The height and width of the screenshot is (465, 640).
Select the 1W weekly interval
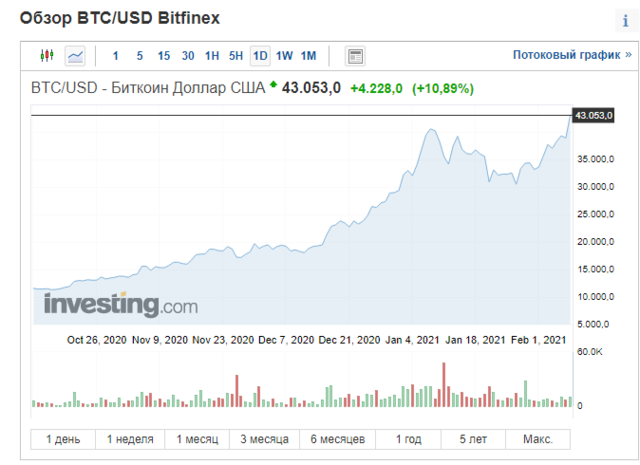[284, 56]
